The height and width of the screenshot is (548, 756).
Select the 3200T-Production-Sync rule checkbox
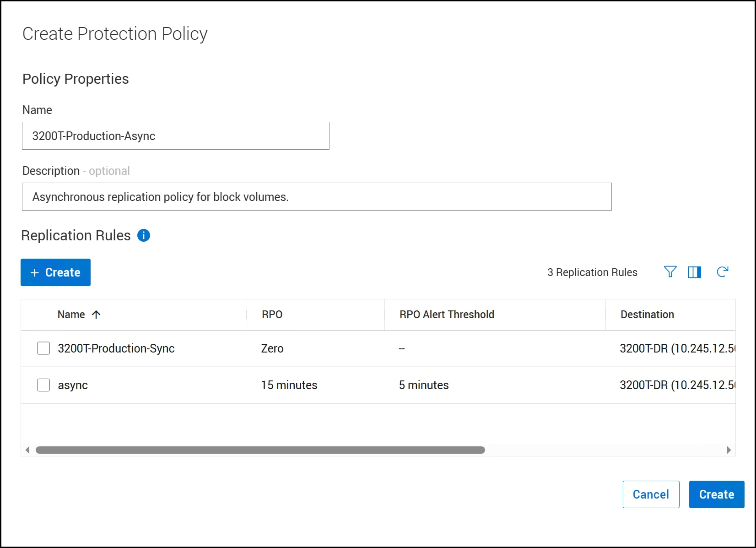(x=43, y=348)
